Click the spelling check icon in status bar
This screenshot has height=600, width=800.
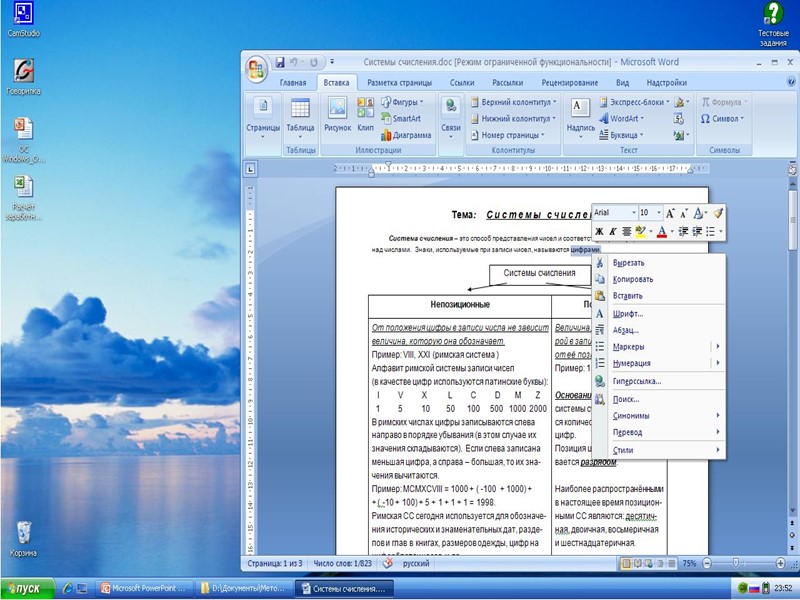point(388,563)
